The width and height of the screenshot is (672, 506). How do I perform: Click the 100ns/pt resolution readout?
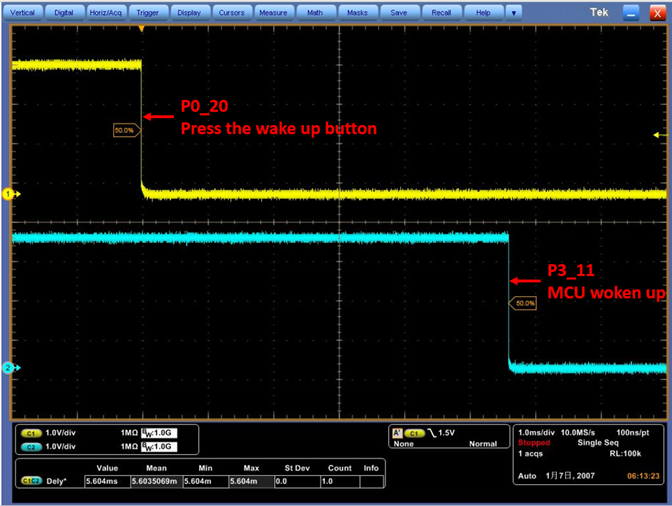point(633,433)
